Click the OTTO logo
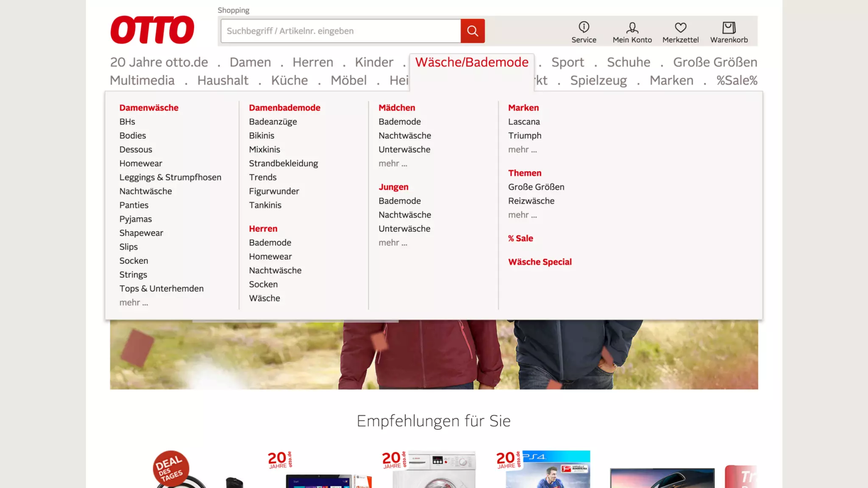Screen dimensions: 868x488 pyautogui.click(x=152, y=30)
